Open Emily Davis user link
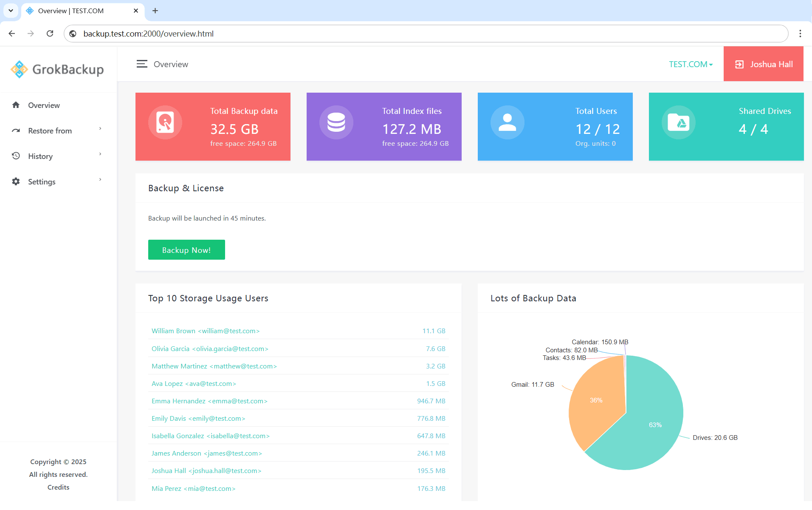This screenshot has width=812, height=510. pos(198,418)
